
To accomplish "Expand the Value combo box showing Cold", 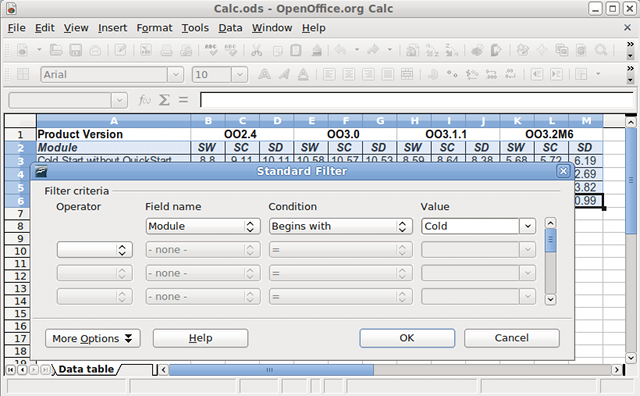I will [x=527, y=226].
